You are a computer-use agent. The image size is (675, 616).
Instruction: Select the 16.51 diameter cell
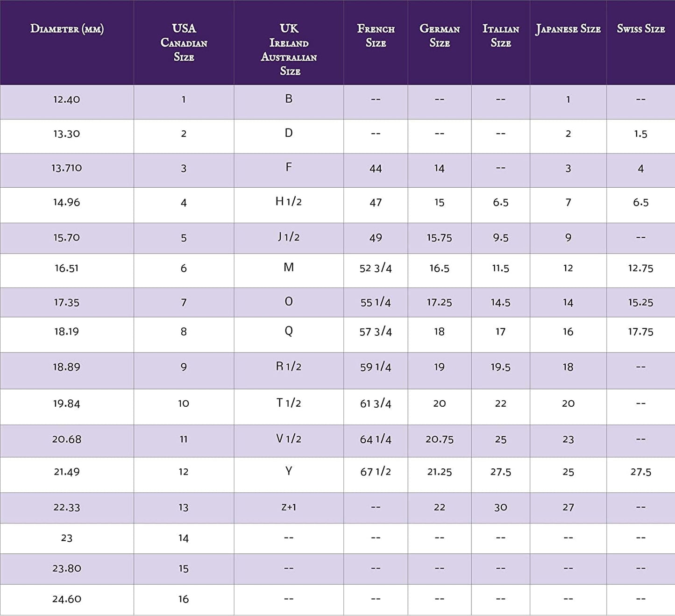point(66,268)
